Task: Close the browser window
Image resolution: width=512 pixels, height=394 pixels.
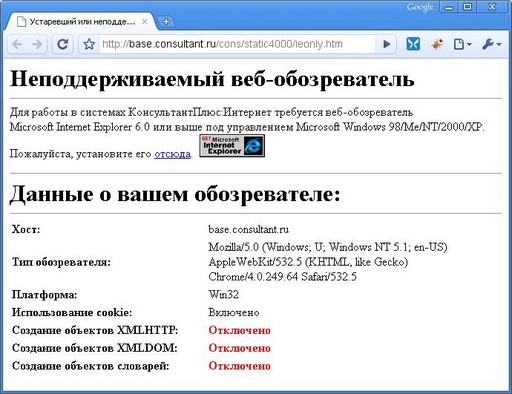Action: click(x=492, y=7)
